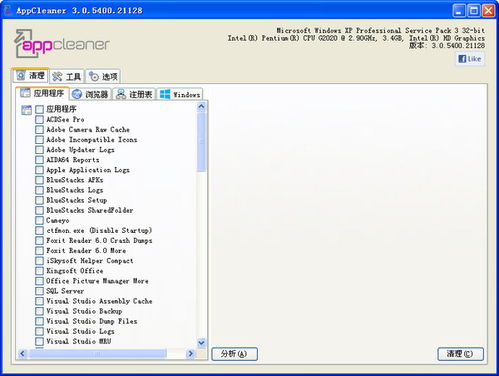Screen dimensions: 499x376
Task: Check Apple Application Logs checkbox
Action: click(39, 170)
